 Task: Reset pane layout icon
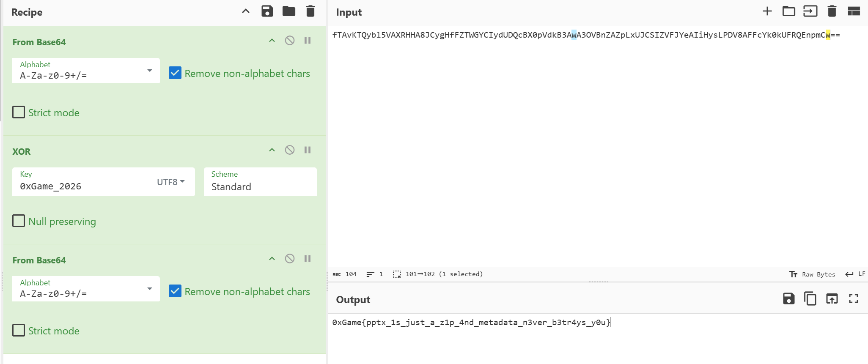pos(854,11)
